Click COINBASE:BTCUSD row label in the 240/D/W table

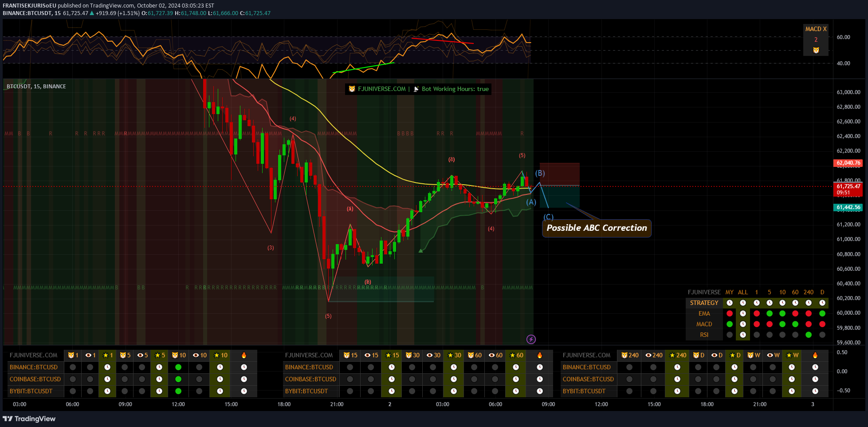coord(588,379)
